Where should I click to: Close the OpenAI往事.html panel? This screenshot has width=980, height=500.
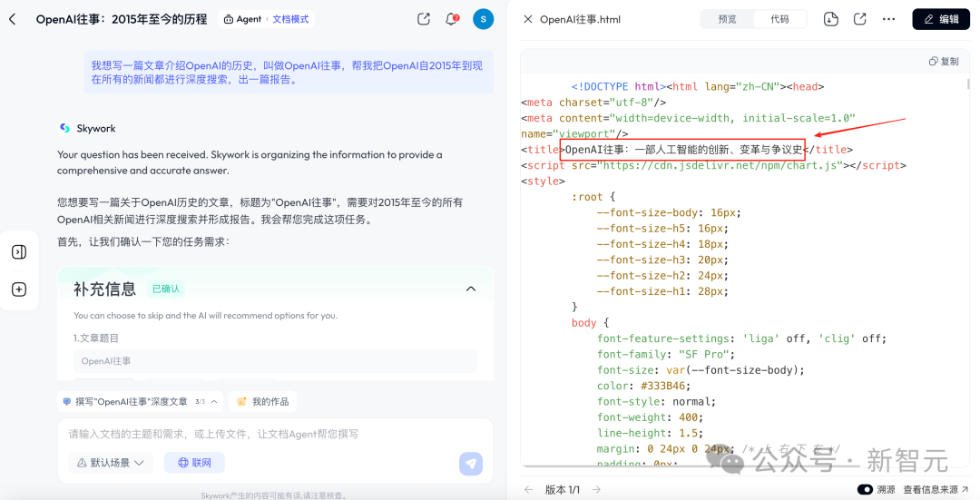(x=528, y=19)
